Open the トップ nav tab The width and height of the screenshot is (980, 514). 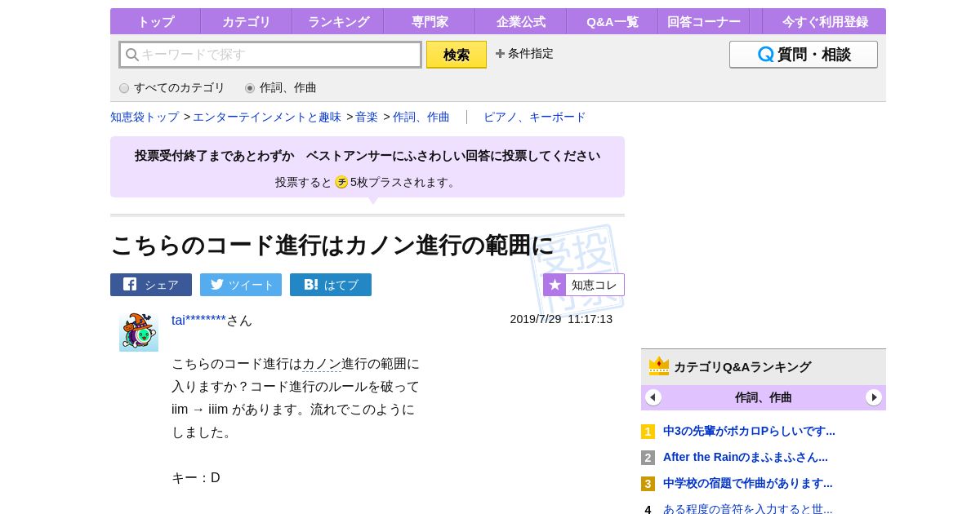tap(155, 21)
